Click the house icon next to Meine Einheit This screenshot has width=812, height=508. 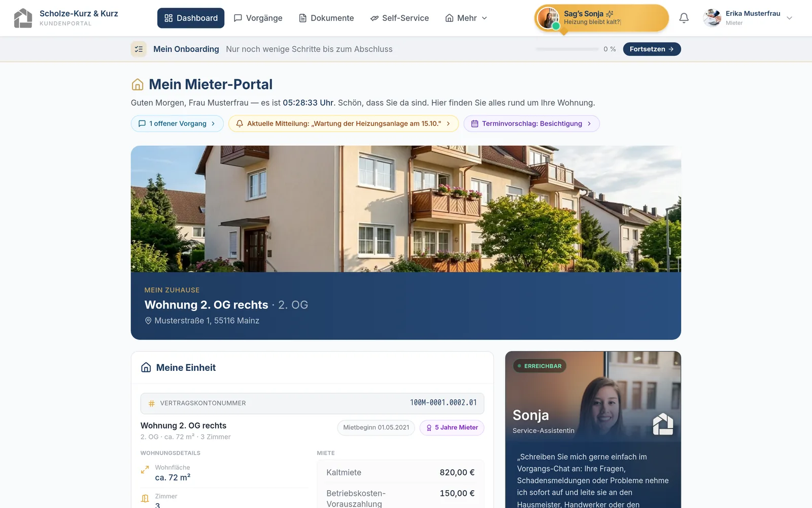146,367
